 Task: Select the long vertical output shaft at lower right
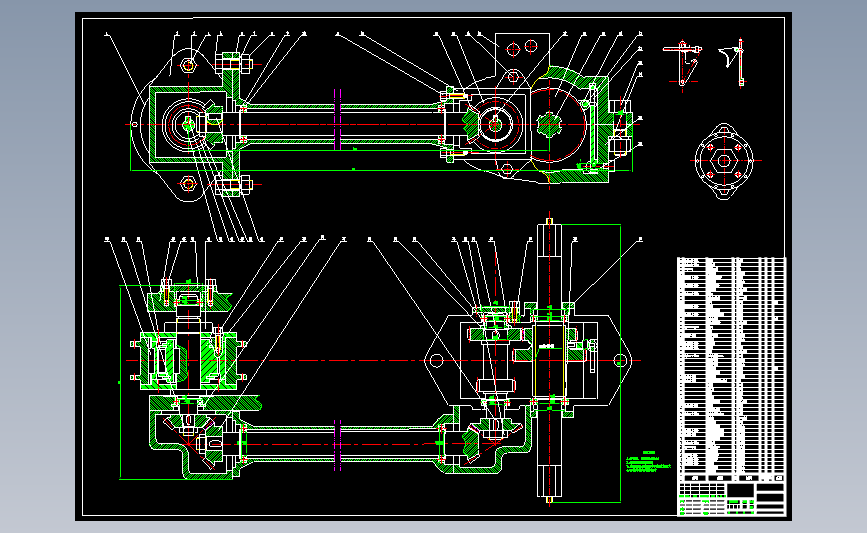point(550,360)
